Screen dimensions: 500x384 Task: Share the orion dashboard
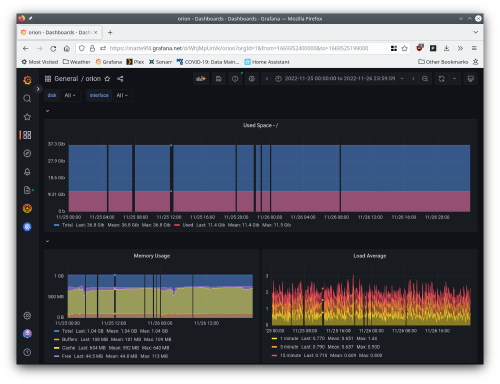coord(120,79)
